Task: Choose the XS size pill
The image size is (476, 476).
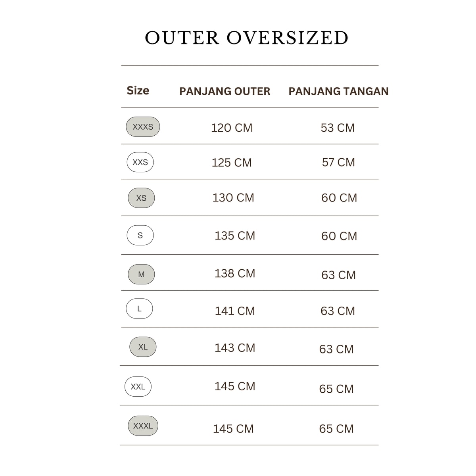Action: pos(141,198)
